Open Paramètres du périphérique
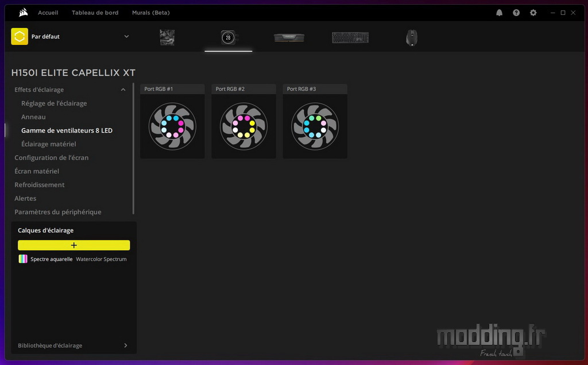This screenshot has width=588, height=365. pyautogui.click(x=58, y=212)
